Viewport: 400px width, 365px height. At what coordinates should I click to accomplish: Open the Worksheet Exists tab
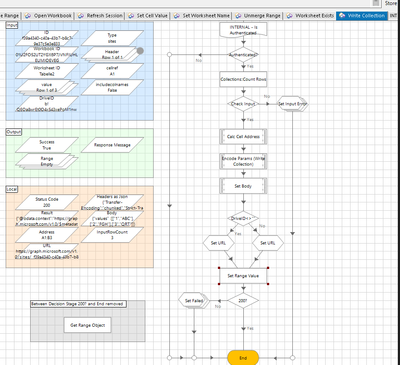[x=310, y=16]
